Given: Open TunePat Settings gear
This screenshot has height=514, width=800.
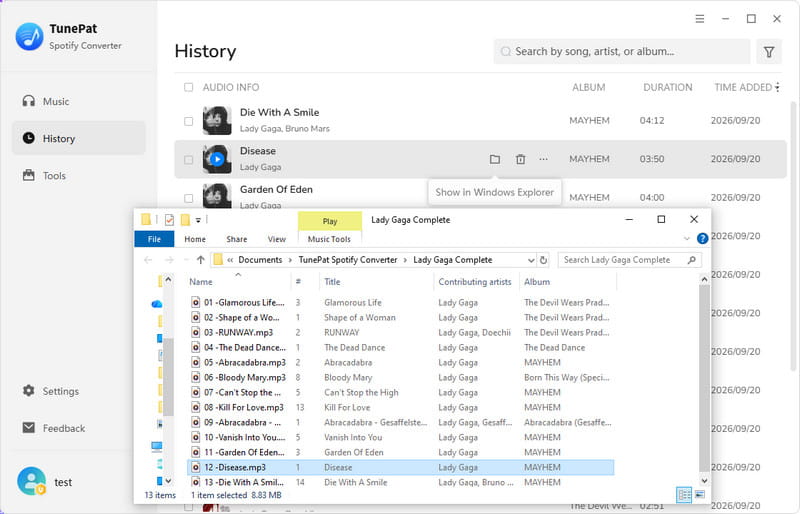Looking at the screenshot, I should tap(29, 391).
